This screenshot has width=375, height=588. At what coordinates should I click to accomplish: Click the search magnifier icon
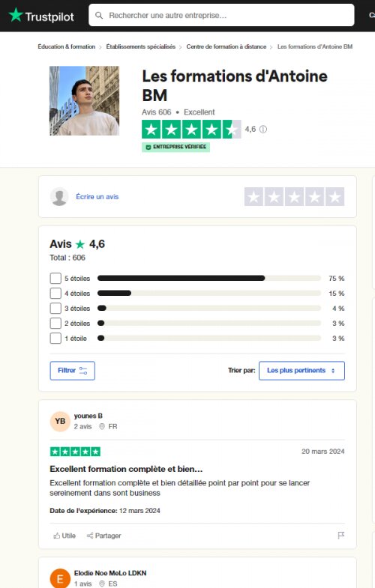click(x=99, y=16)
